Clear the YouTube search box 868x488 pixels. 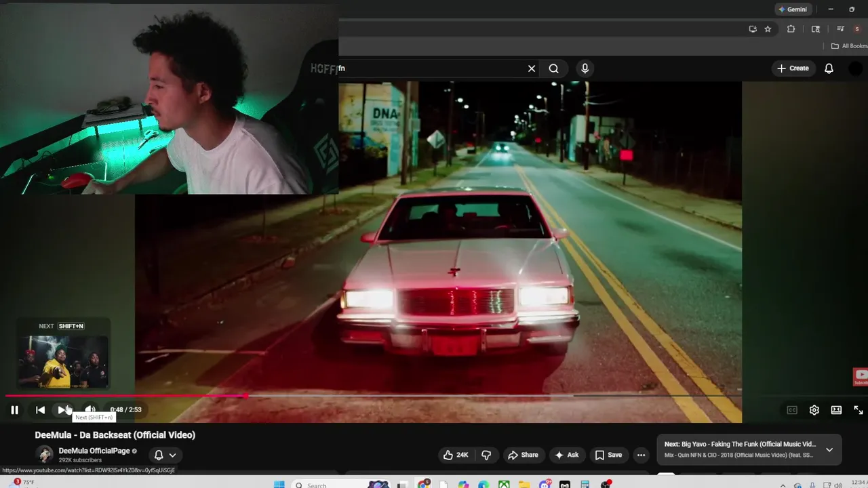532,68
